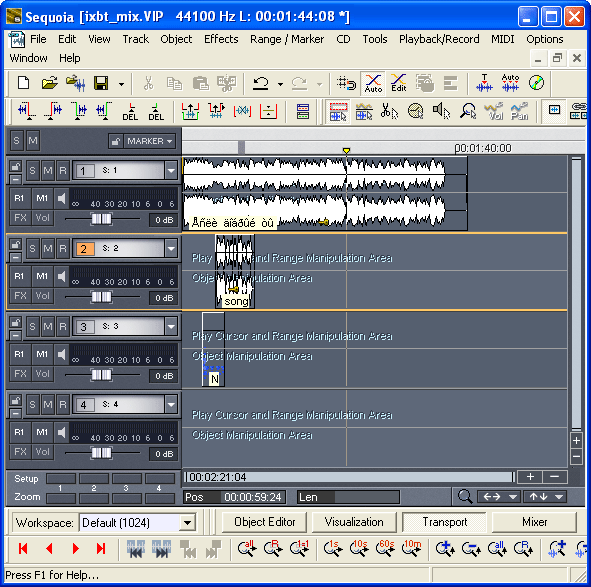Viewport: 591px width, 587px height.
Task: Open the MIDI menu
Action: coord(502,39)
